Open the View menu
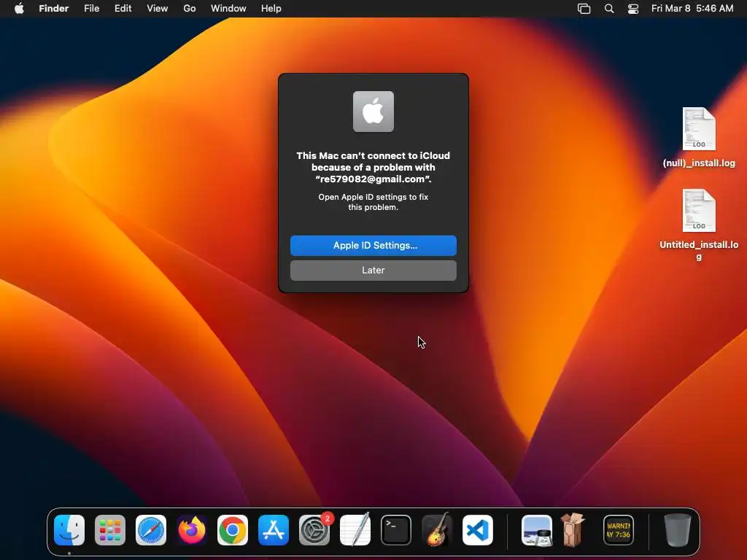Screen dimensions: 747x560 click(158, 9)
